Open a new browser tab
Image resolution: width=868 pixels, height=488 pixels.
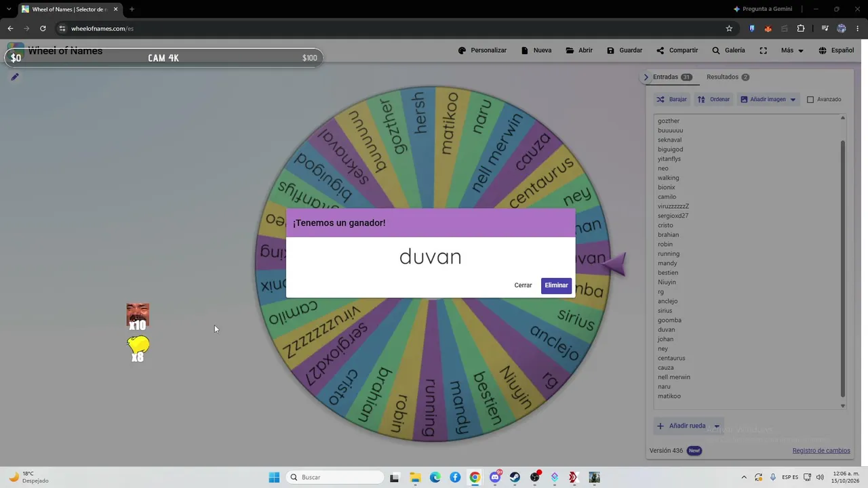coord(132,9)
